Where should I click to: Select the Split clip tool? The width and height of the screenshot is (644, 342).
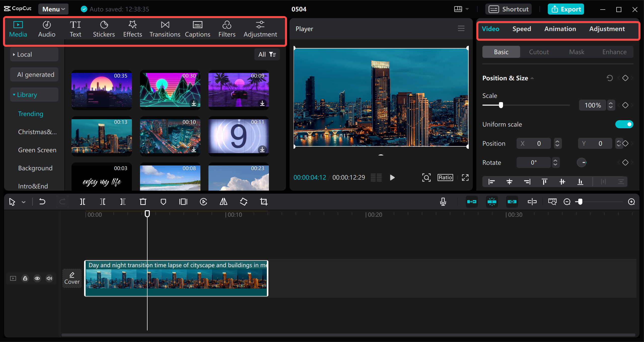(x=82, y=202)
